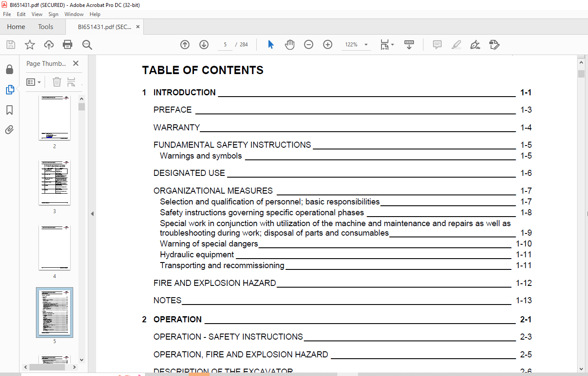Open the Sign document pen tool

tap(475, 45)
